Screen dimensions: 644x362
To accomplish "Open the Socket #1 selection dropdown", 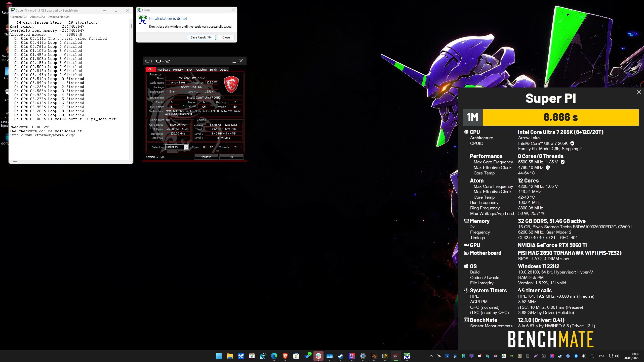I will (x=177, y=147).
